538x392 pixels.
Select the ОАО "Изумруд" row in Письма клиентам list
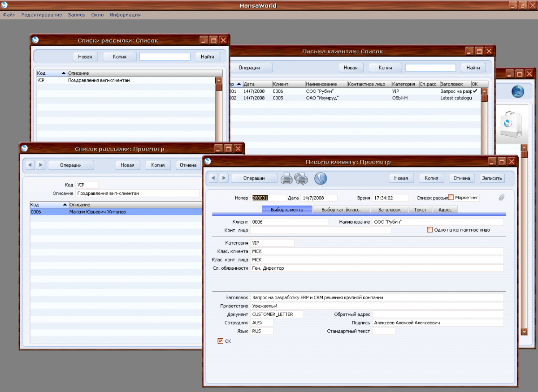(x=354, y=98)
